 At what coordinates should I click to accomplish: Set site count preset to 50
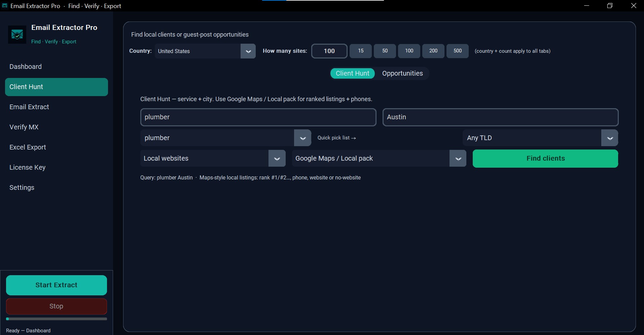(x=385, y=51)
